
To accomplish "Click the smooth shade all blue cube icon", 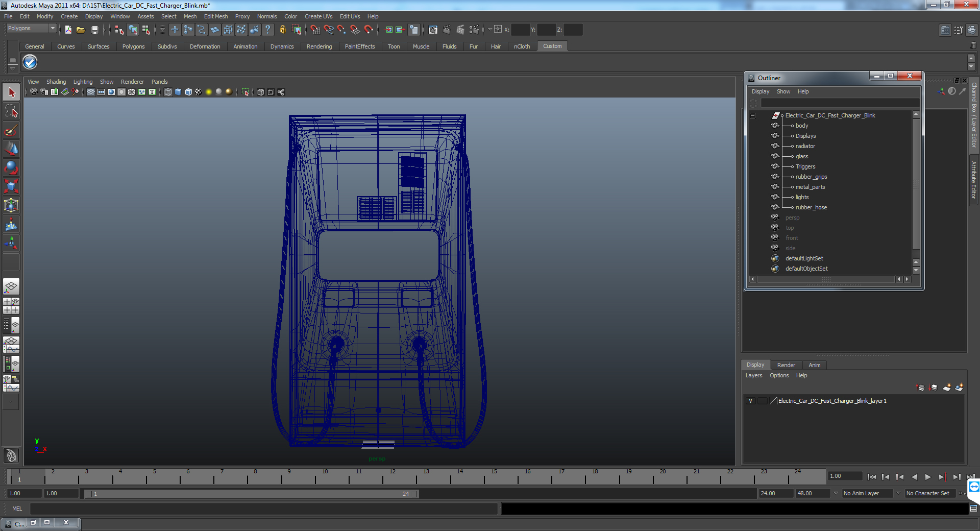I will [178, 92].
